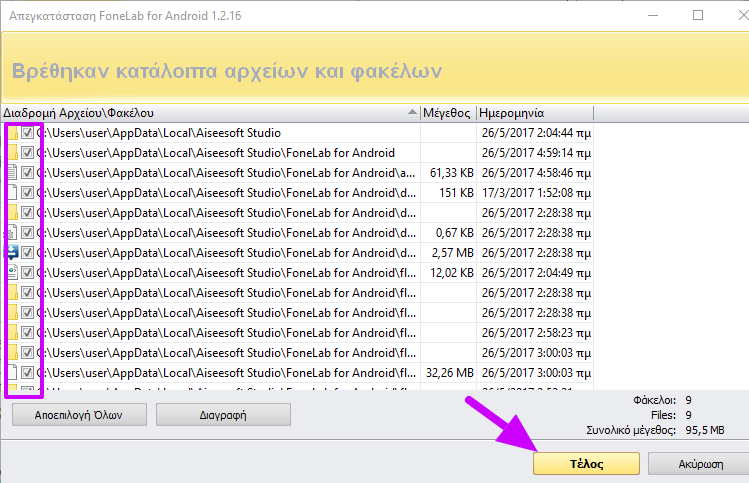Click the heading Βρέθηκαν κατάλοιπα αρχείων και φακέλων
Image resolution: width=749 pixels, height=483 pixels.
(227, 71)
